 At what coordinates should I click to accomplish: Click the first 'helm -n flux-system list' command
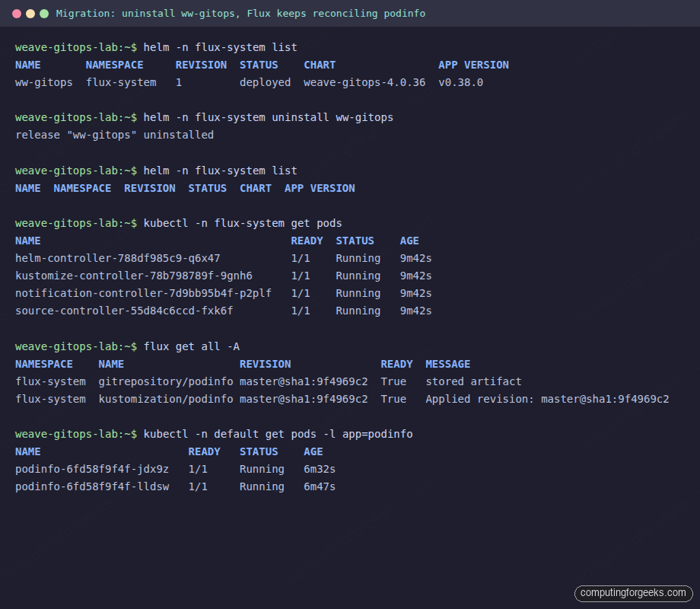pyautogui.click(x=220, y=47)
